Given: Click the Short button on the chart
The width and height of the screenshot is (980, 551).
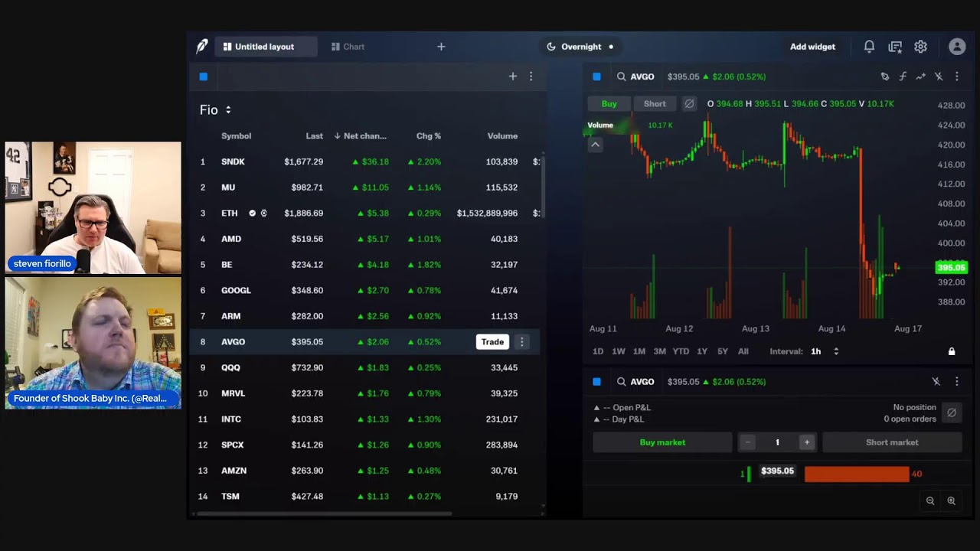Looking at the screenshot, I should coord(655,104).
